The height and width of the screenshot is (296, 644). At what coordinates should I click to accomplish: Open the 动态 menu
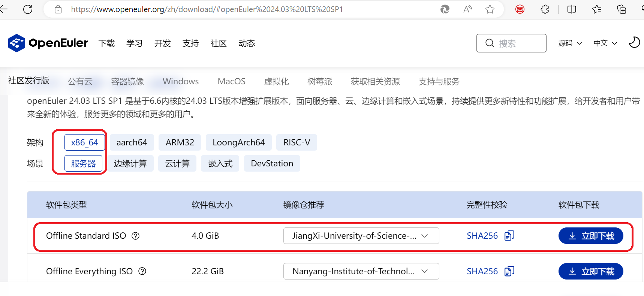coord(247,43)
